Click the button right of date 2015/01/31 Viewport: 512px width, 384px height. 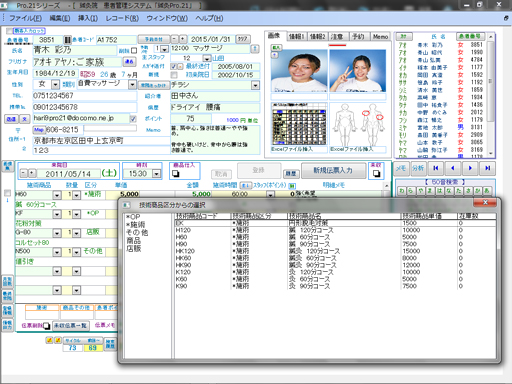tap(243, 39)
